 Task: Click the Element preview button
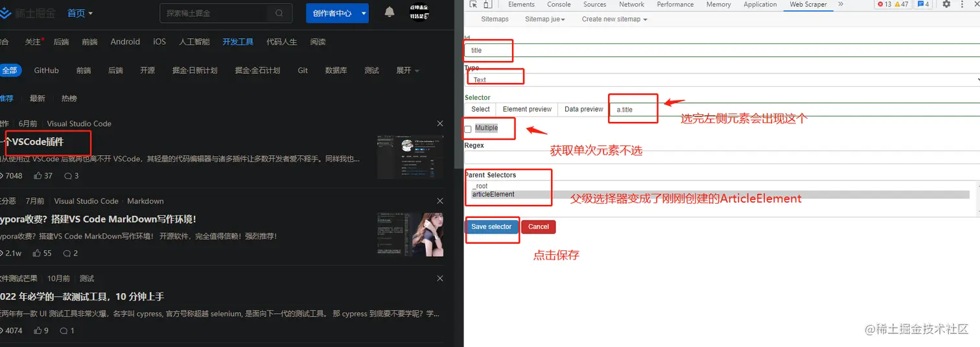(x=527, y=109)
